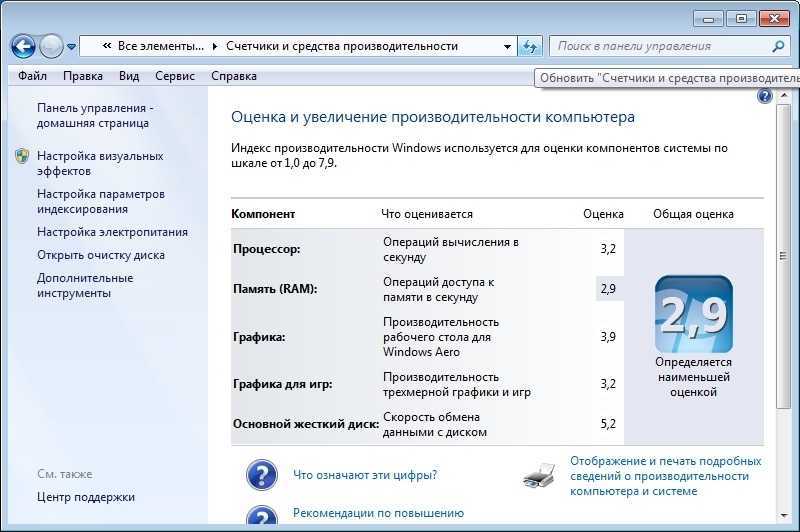The width and height of the screenshot is (800, 532).
Task: Open Рекомендации по повышению link
Action: point(378,513)
